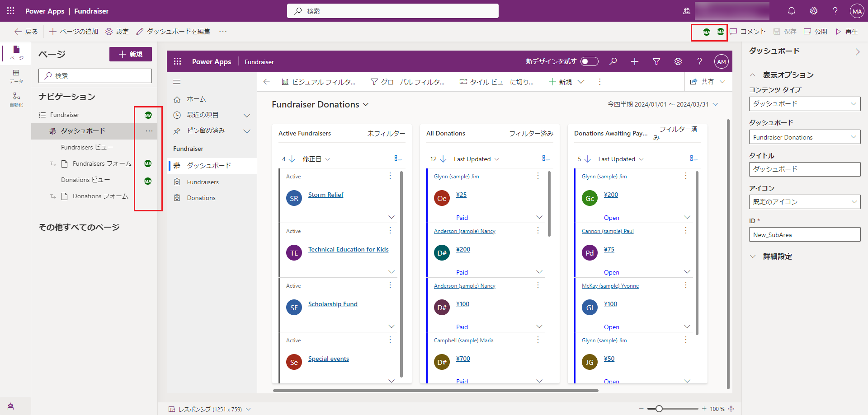Expand Storm Relief card chevron
This screenshot has width=868, height=415.
click(392, 217)
